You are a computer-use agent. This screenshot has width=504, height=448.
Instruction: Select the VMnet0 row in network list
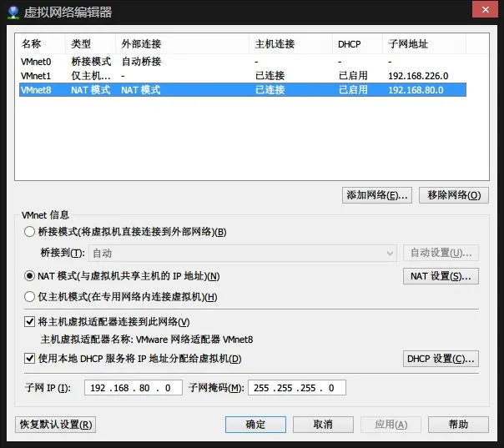pos(243,62)
